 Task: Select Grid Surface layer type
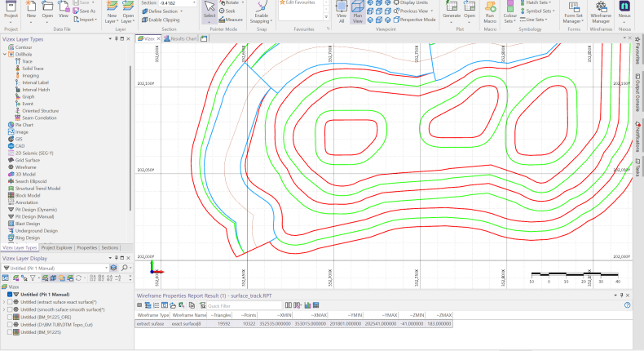[x=24, y=160]
